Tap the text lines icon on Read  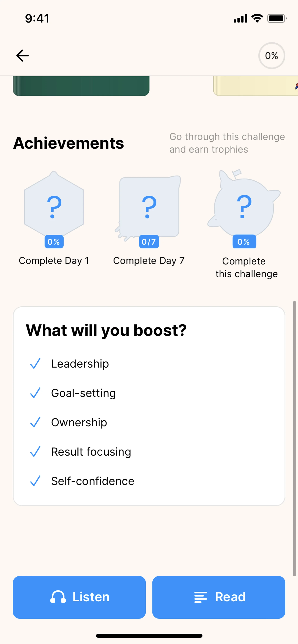pyautogui.click(x=201, y=597)
